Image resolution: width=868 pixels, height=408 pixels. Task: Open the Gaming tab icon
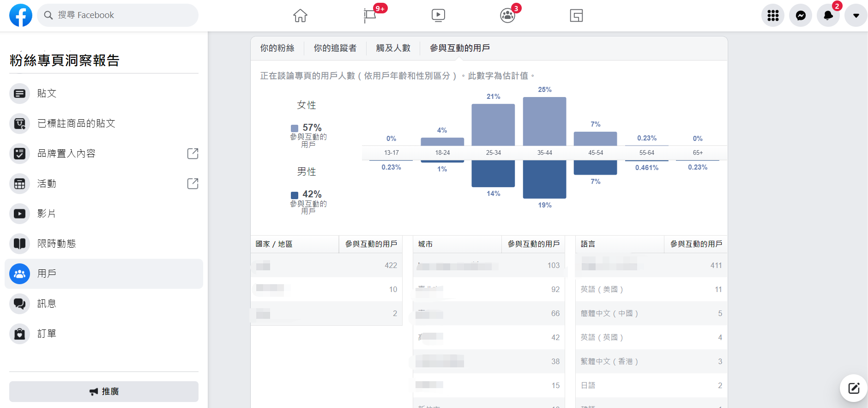[576, 16]
